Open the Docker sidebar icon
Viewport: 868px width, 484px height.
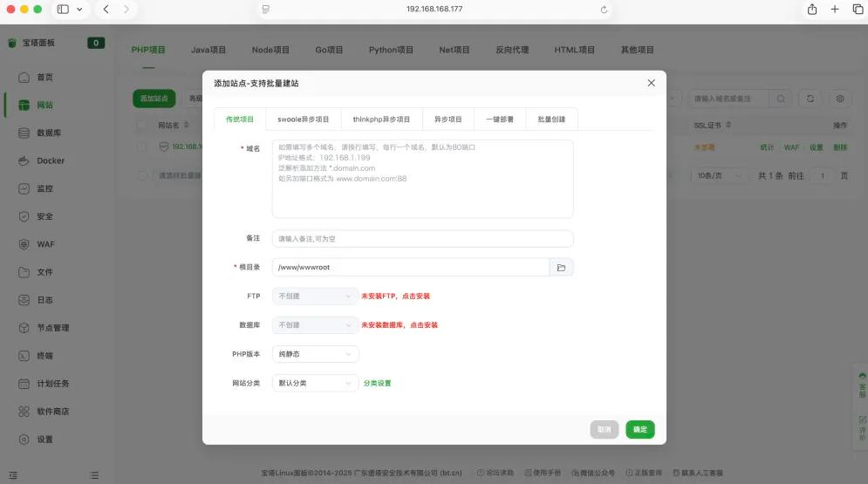(24, 161)
